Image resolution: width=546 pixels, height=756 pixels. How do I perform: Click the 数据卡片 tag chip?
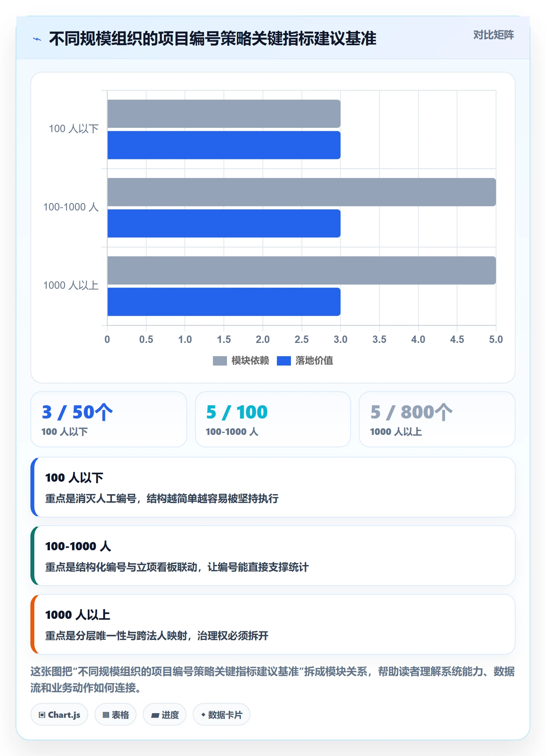point(222,714)
